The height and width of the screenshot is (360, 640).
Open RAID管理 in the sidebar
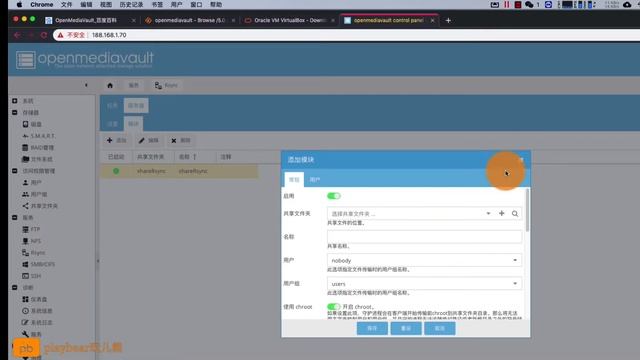(x=38, y=147)
